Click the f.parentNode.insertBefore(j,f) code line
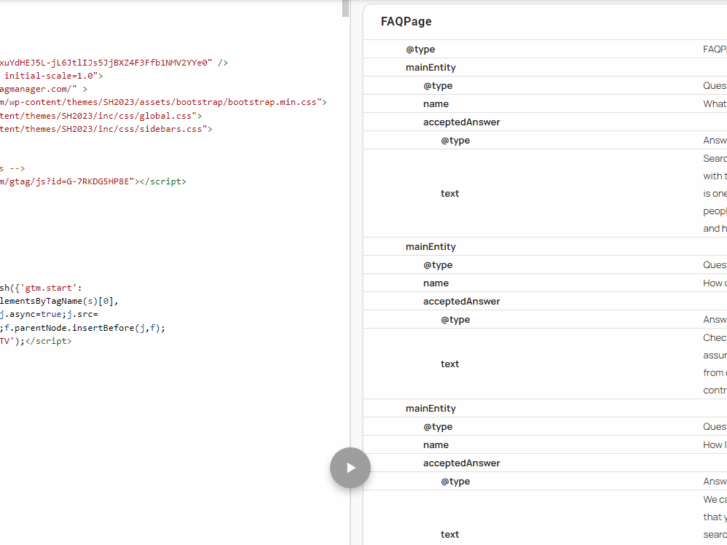 (x=83, y=327)
